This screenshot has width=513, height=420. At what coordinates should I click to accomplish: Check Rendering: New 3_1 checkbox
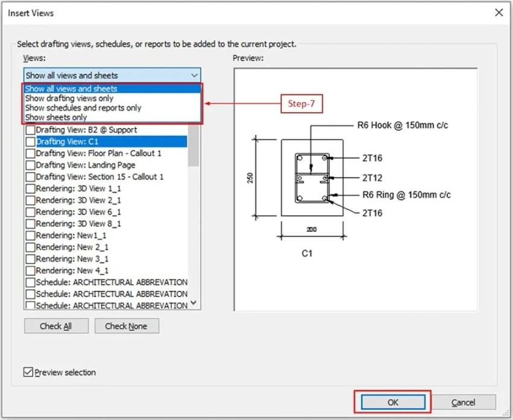click(x=30, y=259)
